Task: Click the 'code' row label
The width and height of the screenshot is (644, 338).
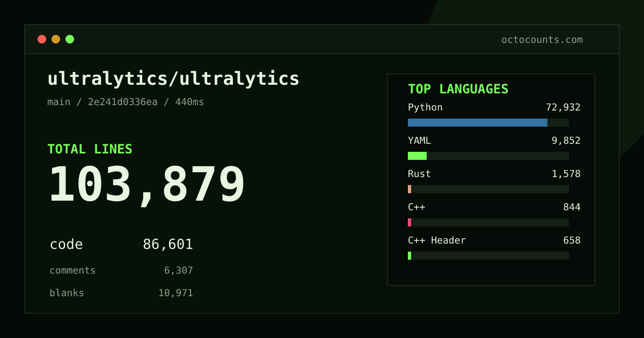Action: point(66,245)
